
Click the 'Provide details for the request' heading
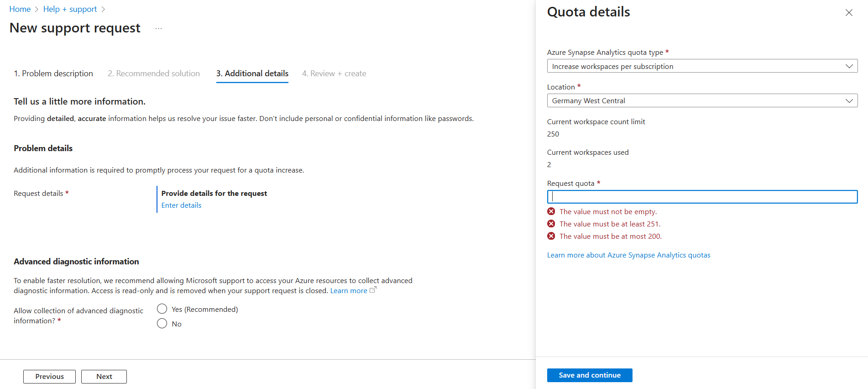coord(214,194)
